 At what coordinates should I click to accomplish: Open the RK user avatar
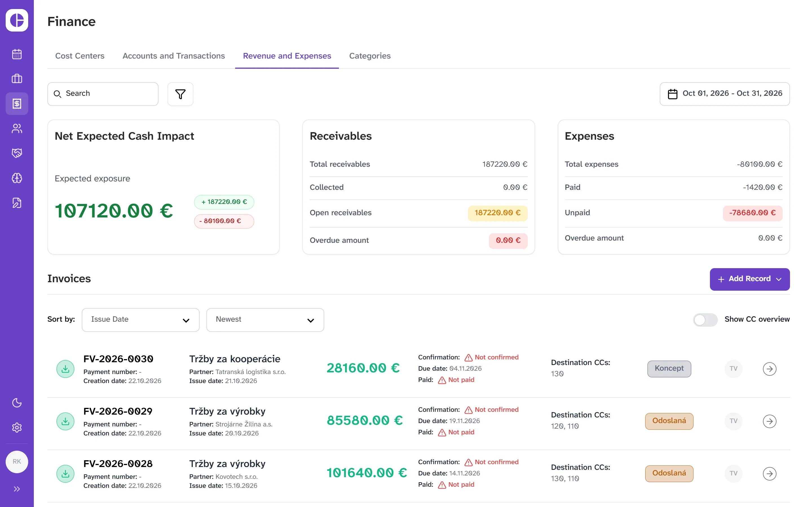[17, 462]
